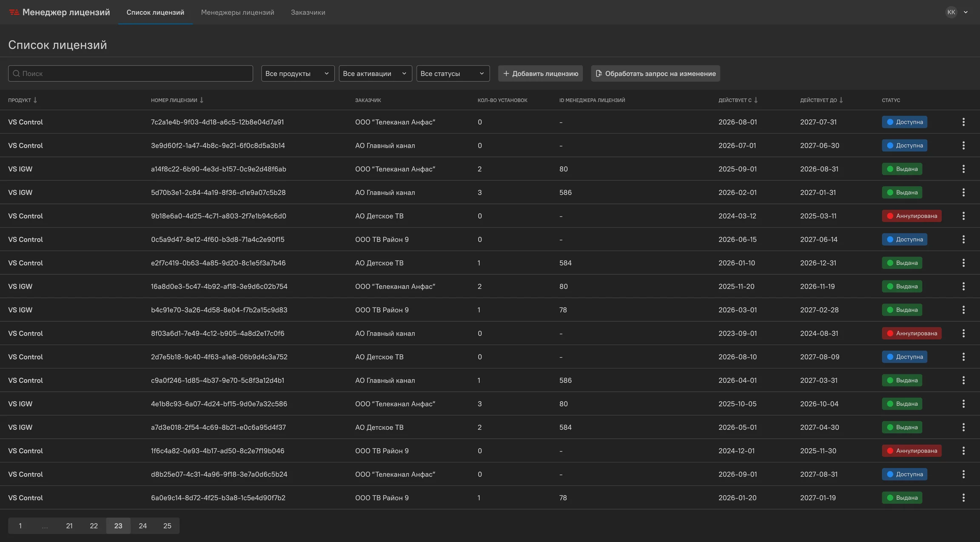Screen dimensions: 980x542
Task: Open actions menu for license 16a8d0e3-5c47
Action: coord(963,286)
